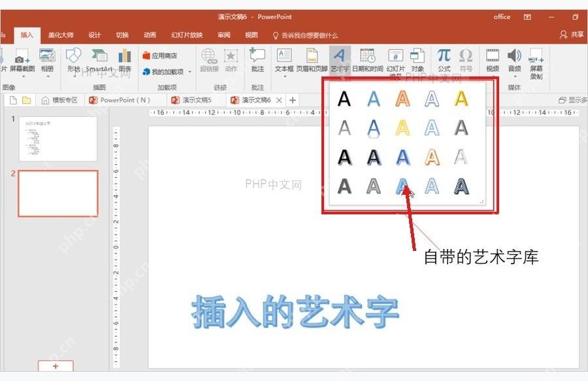This screenshot has height=381, width=588.
Task: Insert a 公式 equation
Action: coord(444,60)
